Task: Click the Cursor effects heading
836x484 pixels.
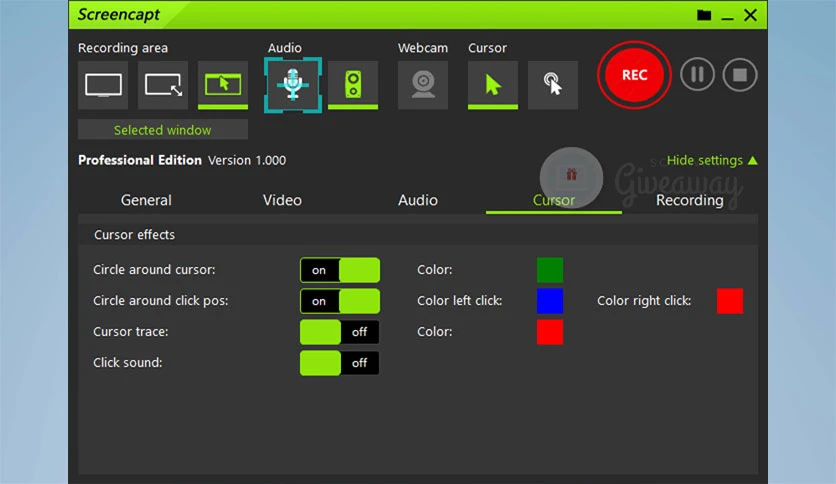Action: [134, 235]
